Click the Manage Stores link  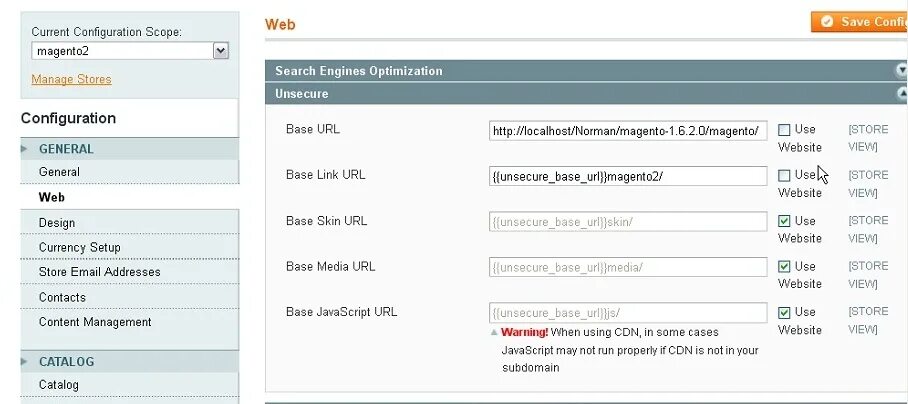(71, 79)
